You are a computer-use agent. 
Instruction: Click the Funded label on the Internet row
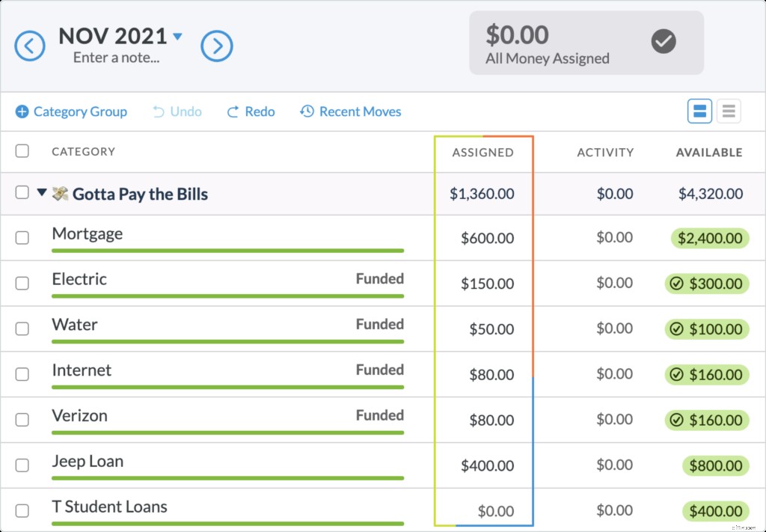(x=380, y=370)
